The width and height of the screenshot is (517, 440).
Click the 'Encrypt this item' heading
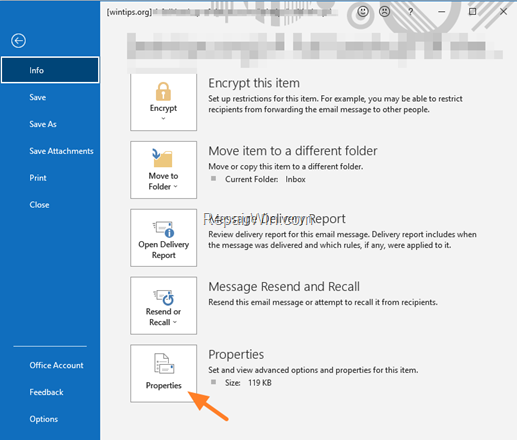coord(254,83)
